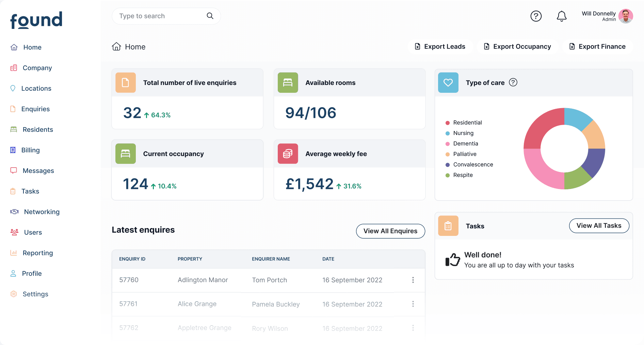Click the View All Tasks button
This screenshot has width=644, height=345.
click(599, 226)
